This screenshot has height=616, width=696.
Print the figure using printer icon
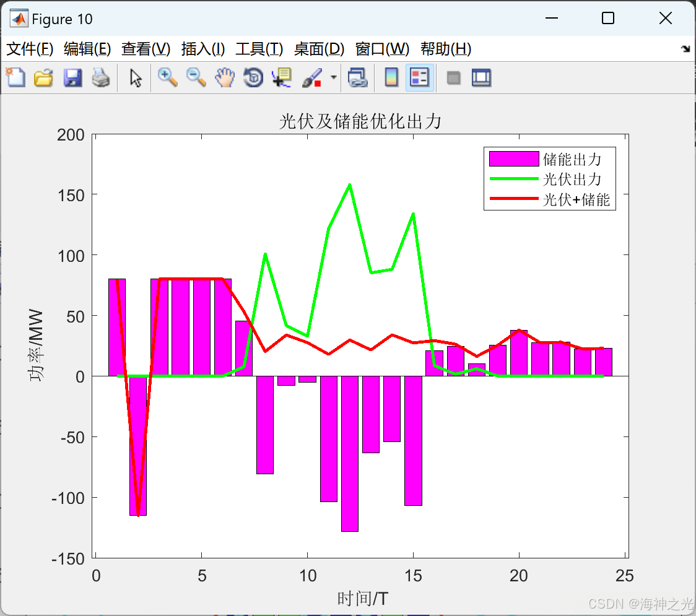pyautogui.click(x=101, y=77)
